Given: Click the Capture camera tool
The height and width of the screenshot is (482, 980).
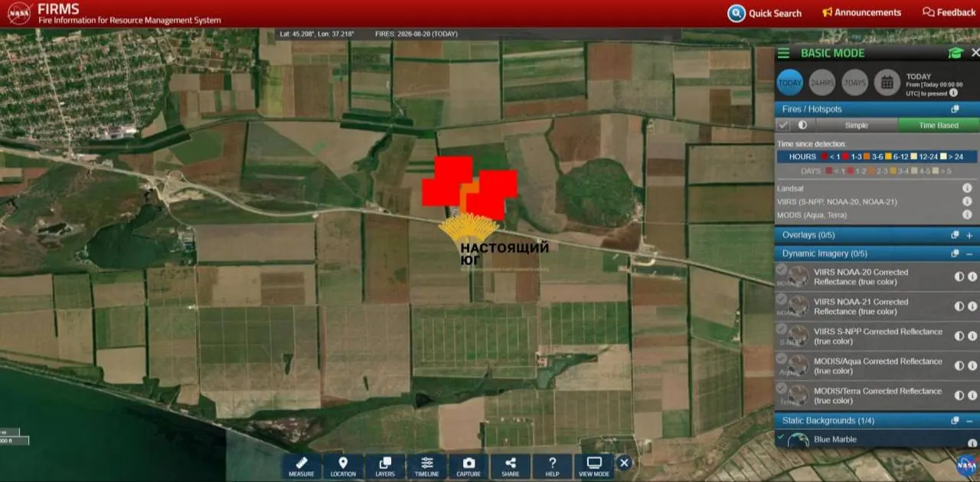Looking at the screenshot, I should (x=469, y=467).
